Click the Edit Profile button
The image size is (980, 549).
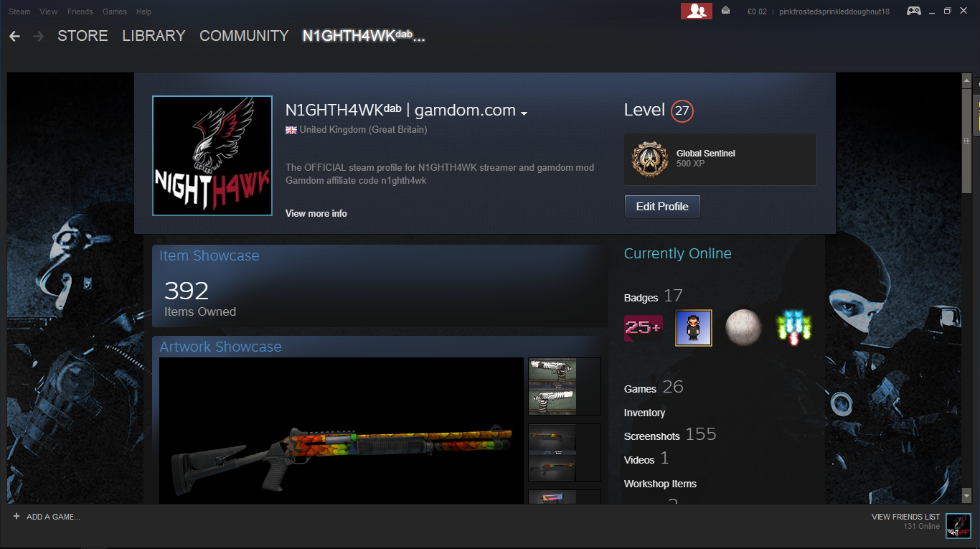click(662, 207)
